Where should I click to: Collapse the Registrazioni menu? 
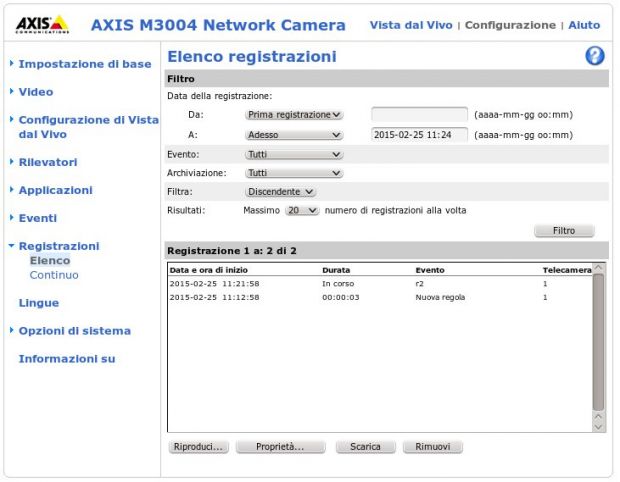tap(59, 246)
